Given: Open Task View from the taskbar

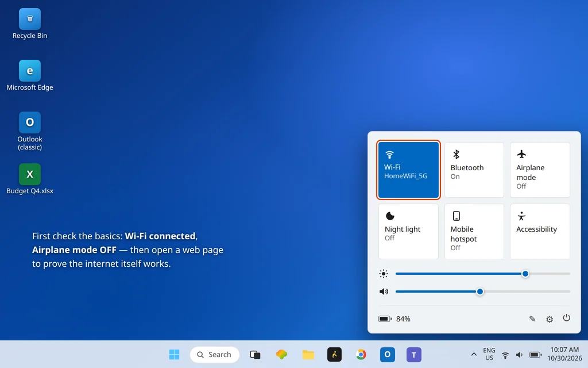Looking at the screenshot, I should pyautogui.click(x=255, y=354).
